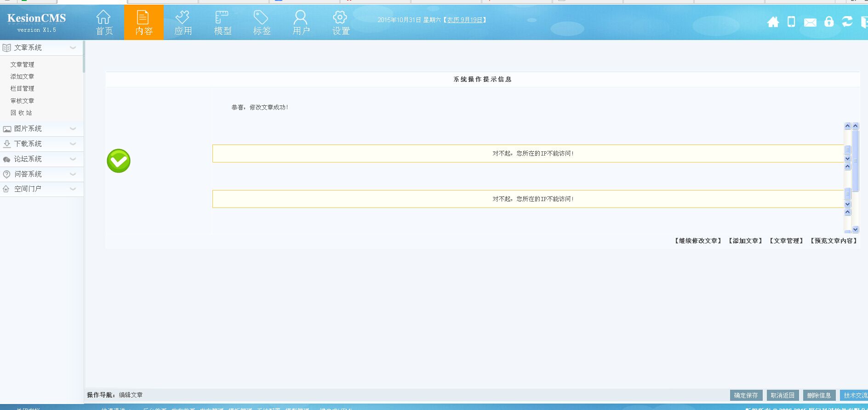Image resolution: width=868 pixels, height=410 pixels.
Task: Click the version X1.5 label
Action: [x=37, y=30]
